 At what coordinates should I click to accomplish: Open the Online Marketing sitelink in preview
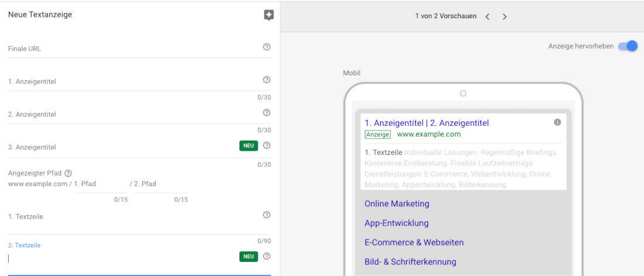[x=397, y=204]
